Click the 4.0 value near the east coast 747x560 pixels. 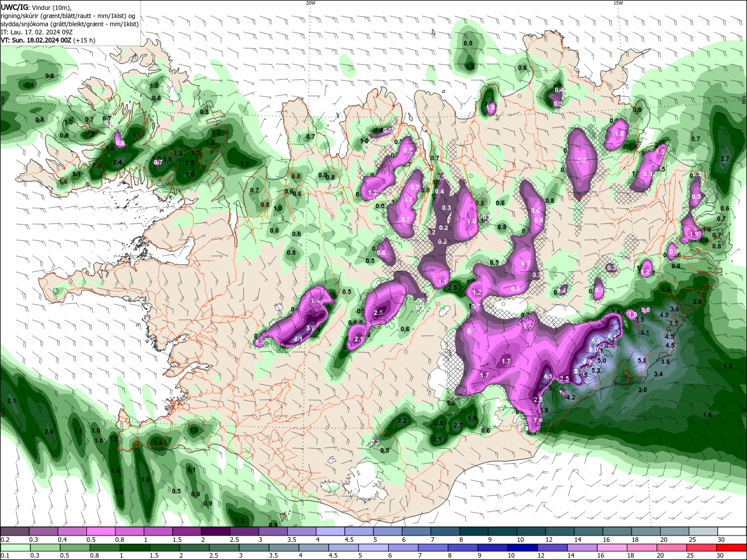point(664,315)
